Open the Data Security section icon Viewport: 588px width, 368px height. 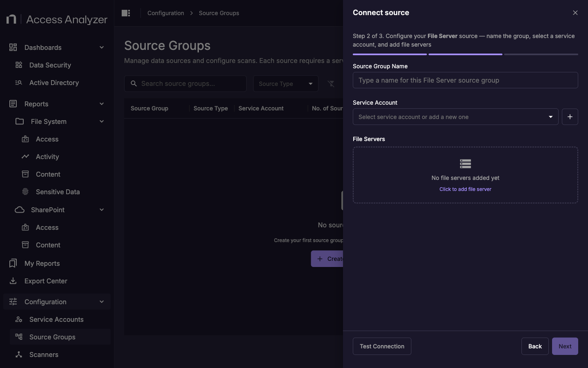click(x=18, y=65)
